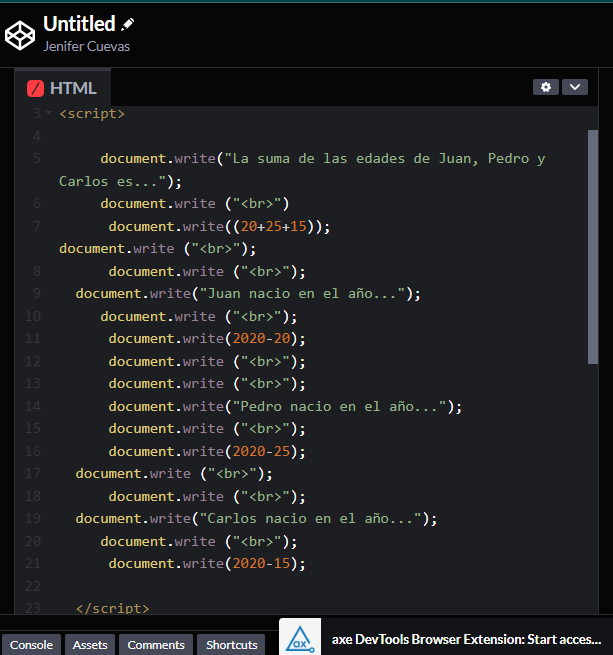Screen dimensions: 613x655
Task: Open the Shortcuts panel
Action: [x=231, y=645]
